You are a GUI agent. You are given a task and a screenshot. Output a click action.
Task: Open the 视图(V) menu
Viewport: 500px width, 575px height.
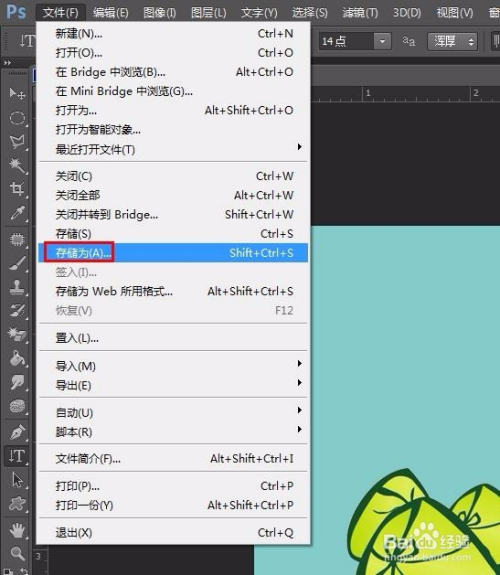point(455,13)
